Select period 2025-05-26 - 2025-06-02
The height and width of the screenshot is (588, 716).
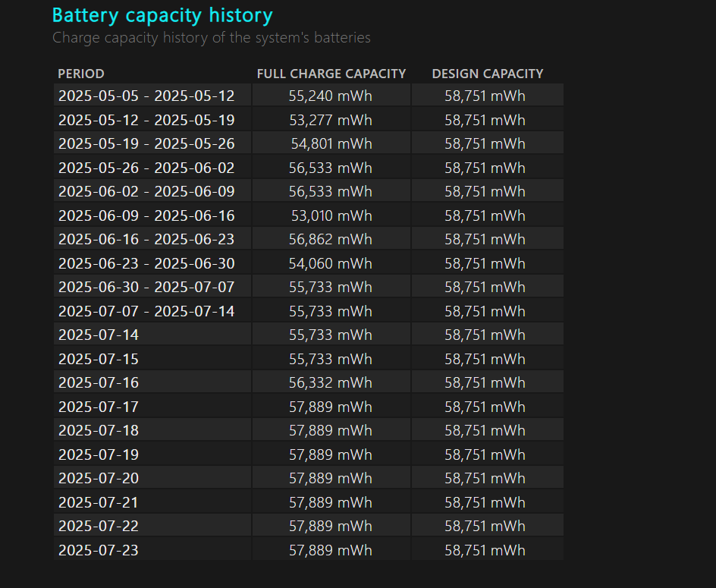tap(146, 168)
